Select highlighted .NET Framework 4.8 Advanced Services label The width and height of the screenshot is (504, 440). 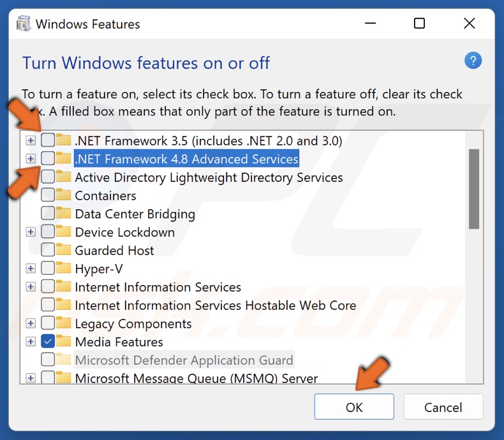point(186,159)
